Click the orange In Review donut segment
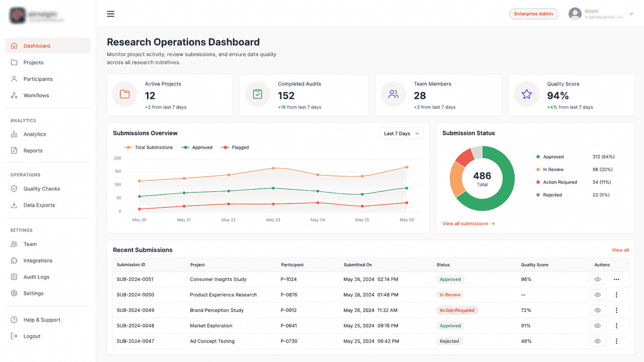The image size is (644, 362). point(457,180)
